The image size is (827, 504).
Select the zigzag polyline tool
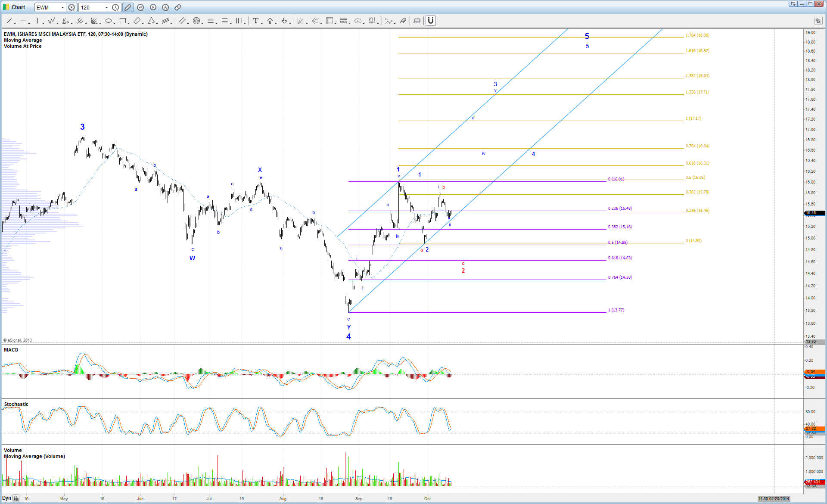[52, 21]
